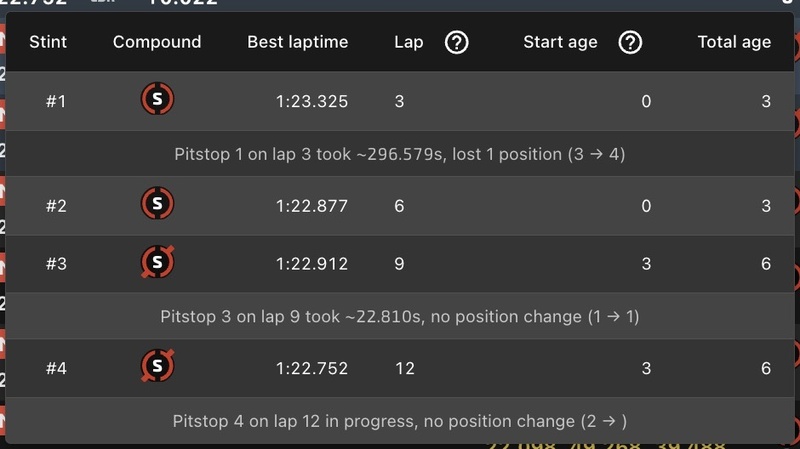Select the #1 stint label
The image size is (800, 449).
tap(56, 101)
